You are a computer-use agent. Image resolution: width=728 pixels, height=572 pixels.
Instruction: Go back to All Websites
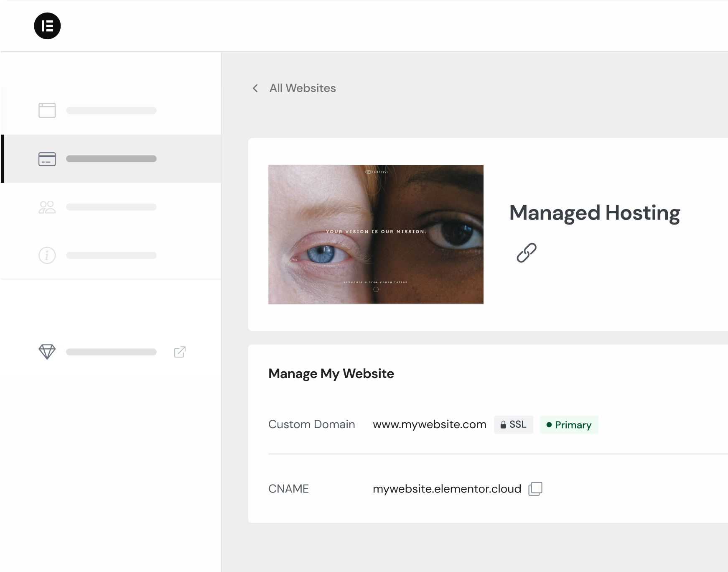point(303,88)
